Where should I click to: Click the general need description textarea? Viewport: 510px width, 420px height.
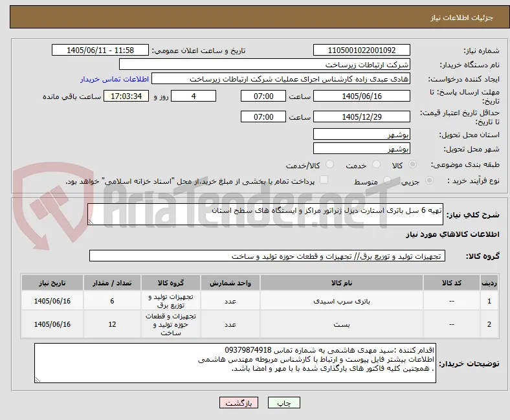(x=265, y=214)
